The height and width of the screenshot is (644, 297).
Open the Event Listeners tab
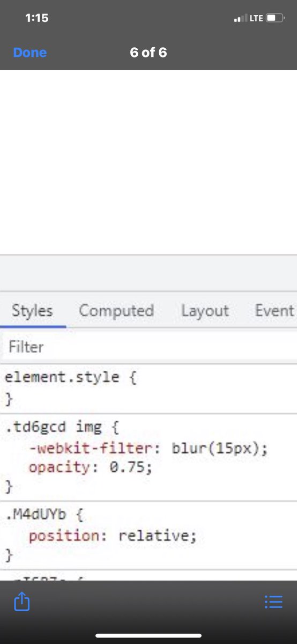274,311
